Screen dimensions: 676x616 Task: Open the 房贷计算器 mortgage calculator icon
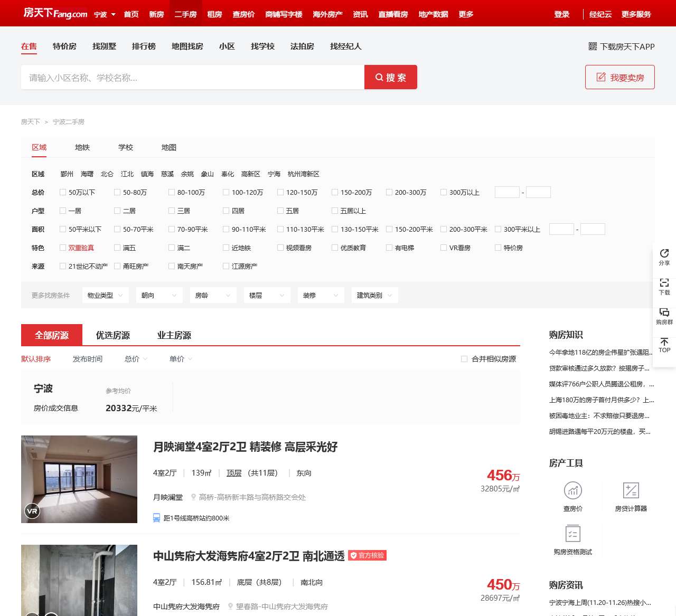[631, 491]
